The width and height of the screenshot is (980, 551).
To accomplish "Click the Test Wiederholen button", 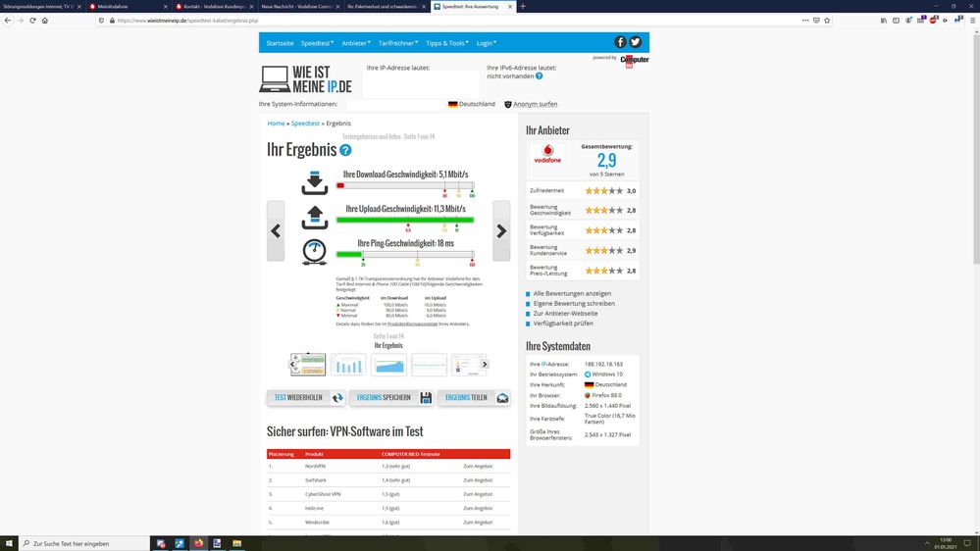I will click(x=306, y=397).
